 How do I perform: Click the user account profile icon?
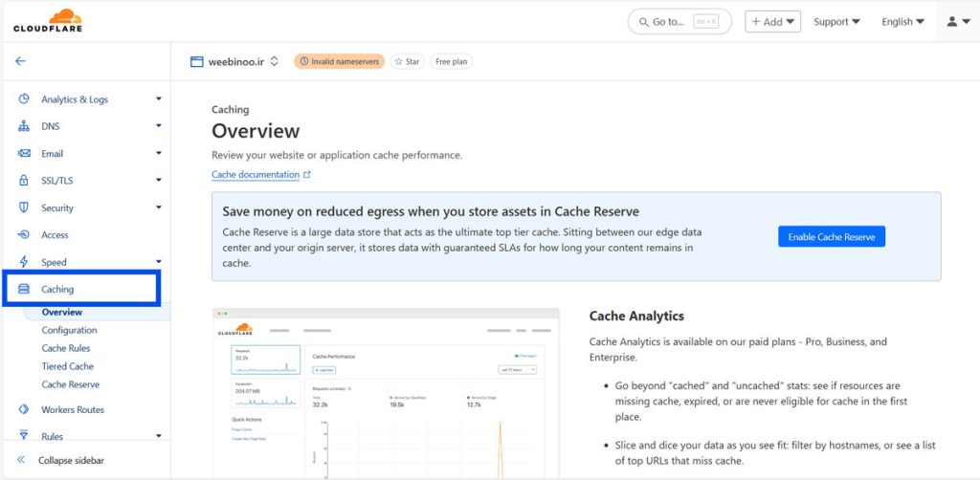tap(952, 21)
